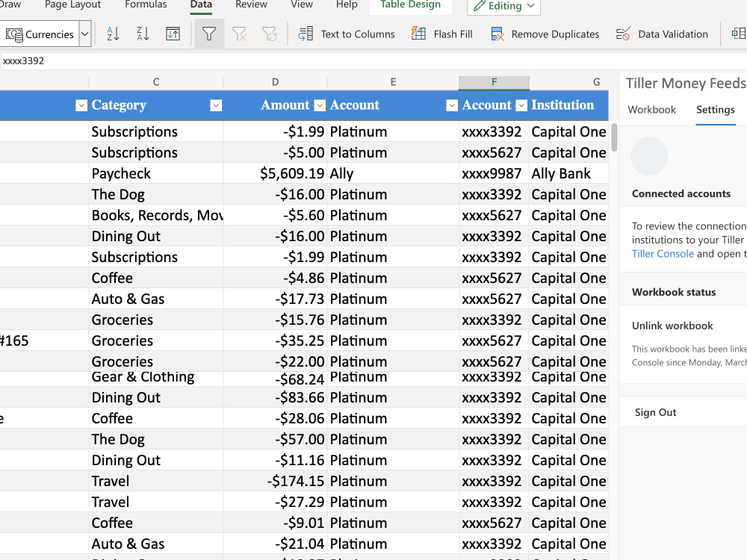Select the -$83.66 amount cell

[x=275, y=397]
